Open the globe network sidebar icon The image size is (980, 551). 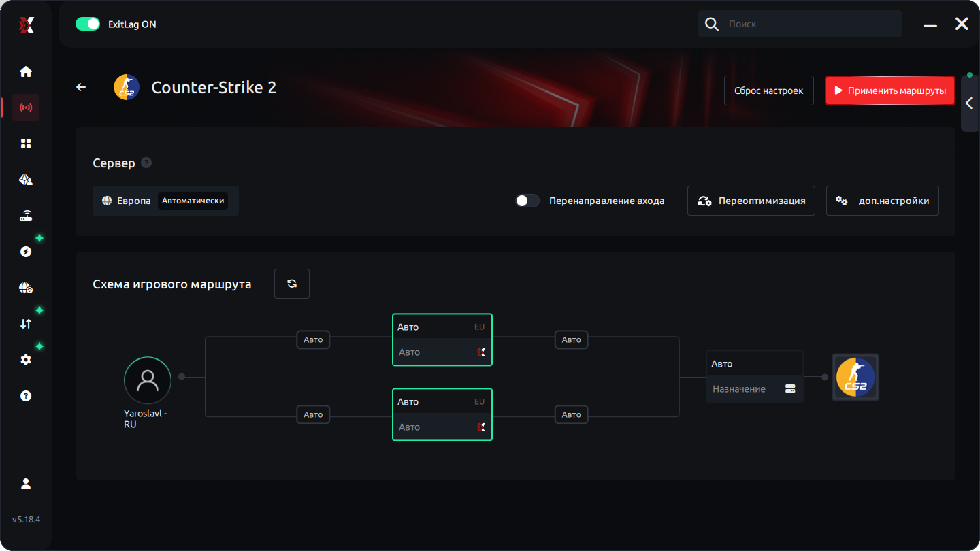click(26, 288)
